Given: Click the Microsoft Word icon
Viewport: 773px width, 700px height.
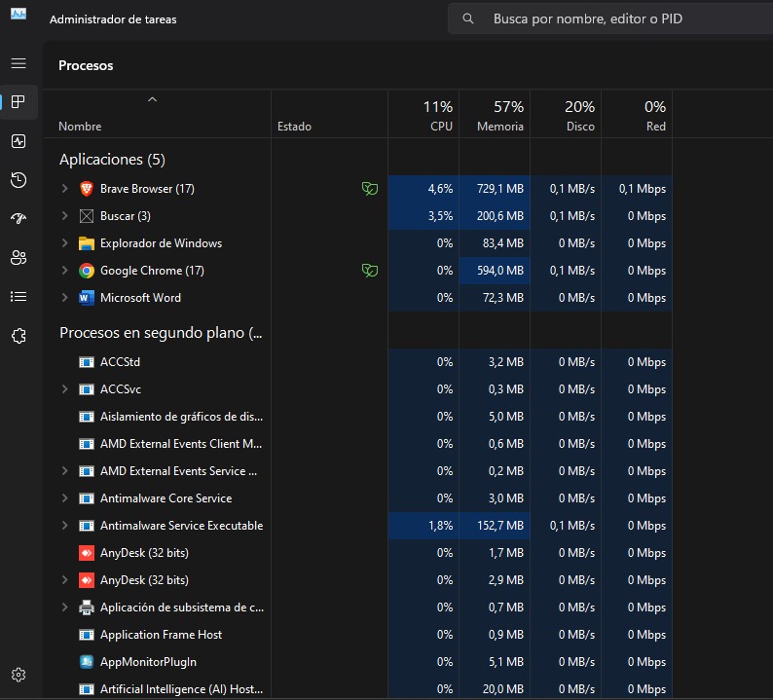Looking at the screenshot, I should [87, 298].
